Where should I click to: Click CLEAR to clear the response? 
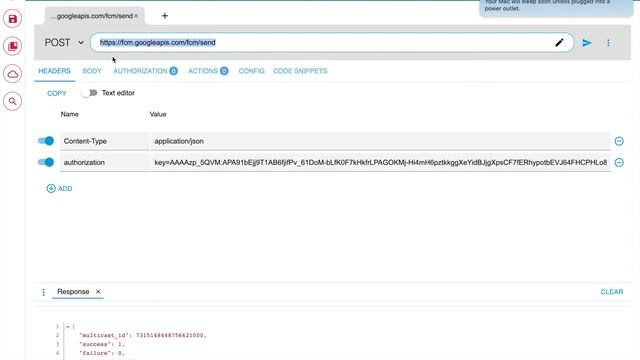pyautogui.click(x=611, y=292)
